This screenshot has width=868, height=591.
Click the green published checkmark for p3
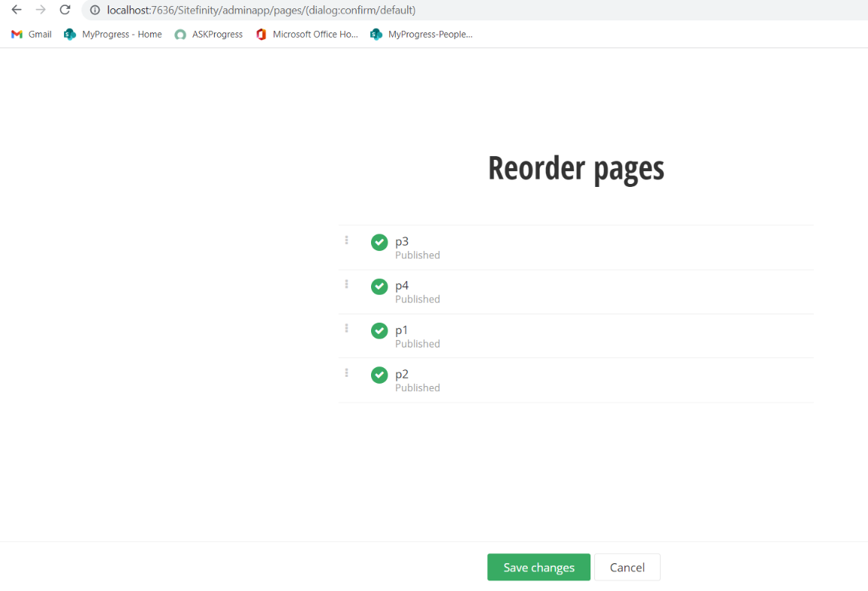point(379,243)
